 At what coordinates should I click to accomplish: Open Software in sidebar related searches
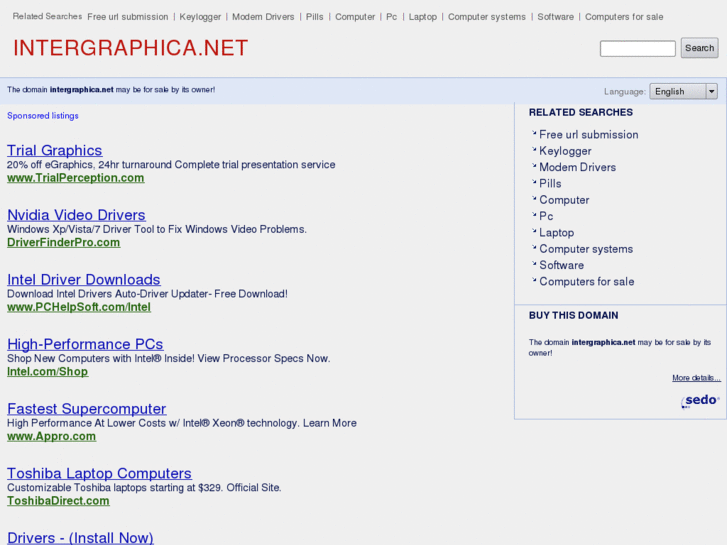pyautogui.click(x=561, y=265)
